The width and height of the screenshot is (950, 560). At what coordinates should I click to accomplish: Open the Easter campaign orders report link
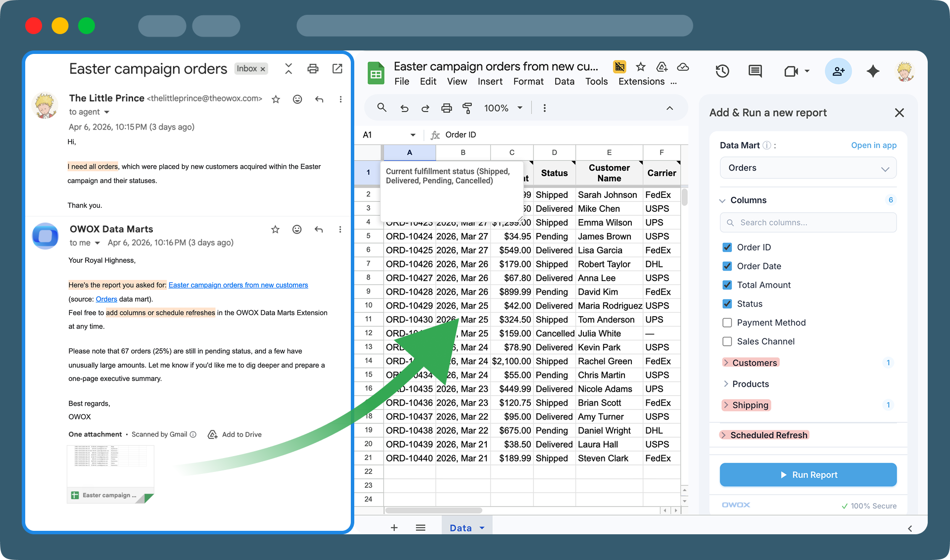(x=238, y=285)
